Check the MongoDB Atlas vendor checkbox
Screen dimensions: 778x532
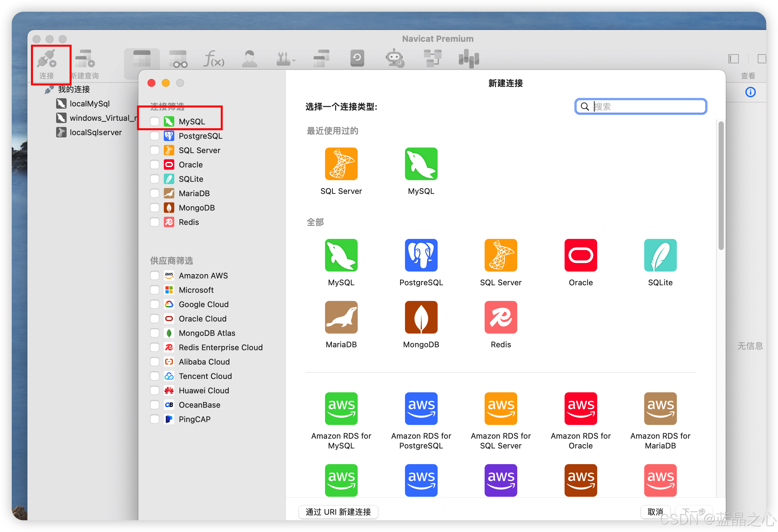click(x=155, y=334)
